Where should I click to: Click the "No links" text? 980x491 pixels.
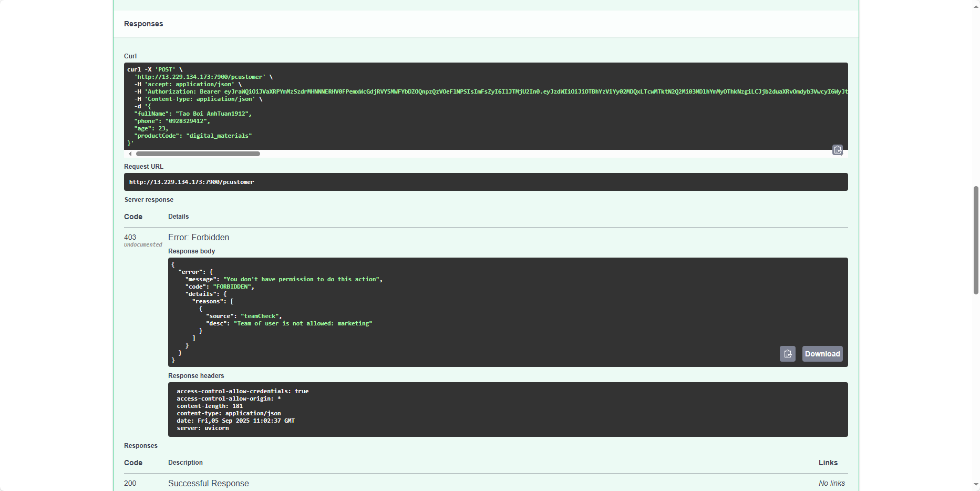(831, 483)
